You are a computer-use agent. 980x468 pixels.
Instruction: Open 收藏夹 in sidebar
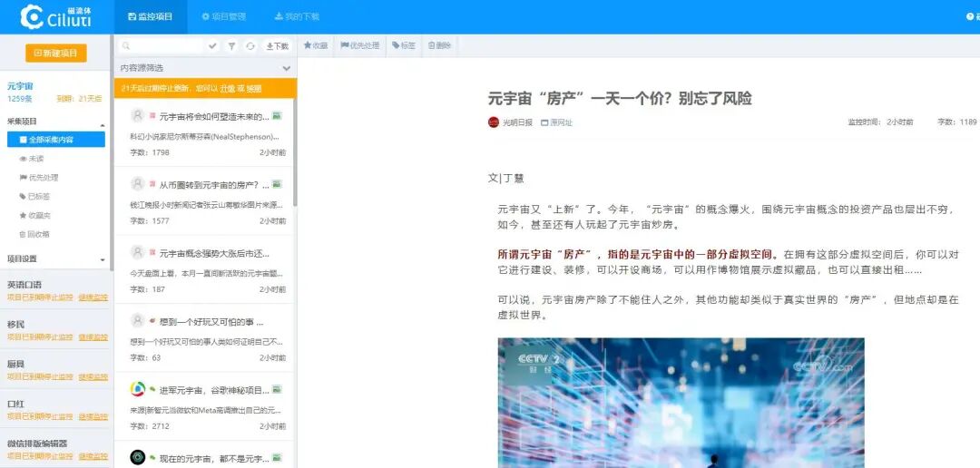[35, 215]
